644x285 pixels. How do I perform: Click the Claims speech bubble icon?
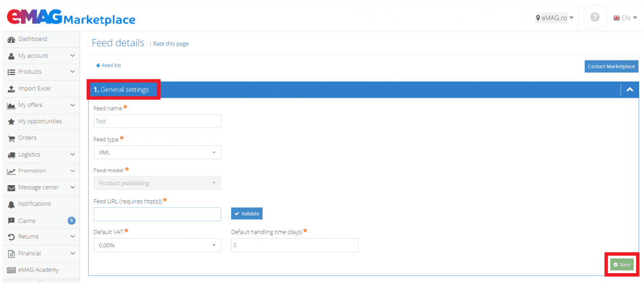pyautogui.click(x=11, y=221)
